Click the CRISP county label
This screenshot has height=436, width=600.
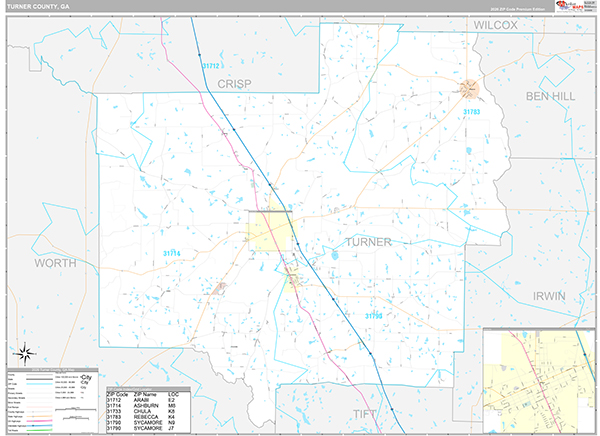234,84
